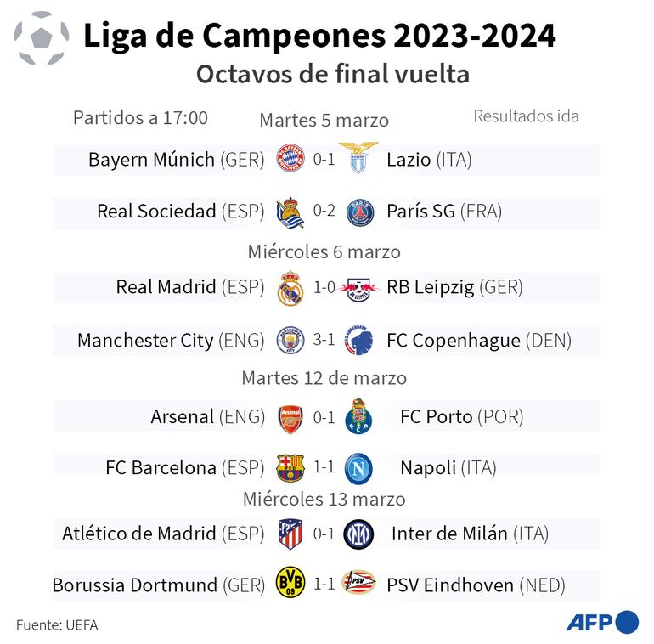Image resolution: width=654 pixels, height=644 pixels.
Task: Click the soccer ball icon in header
Action: [x=41, y=37]
